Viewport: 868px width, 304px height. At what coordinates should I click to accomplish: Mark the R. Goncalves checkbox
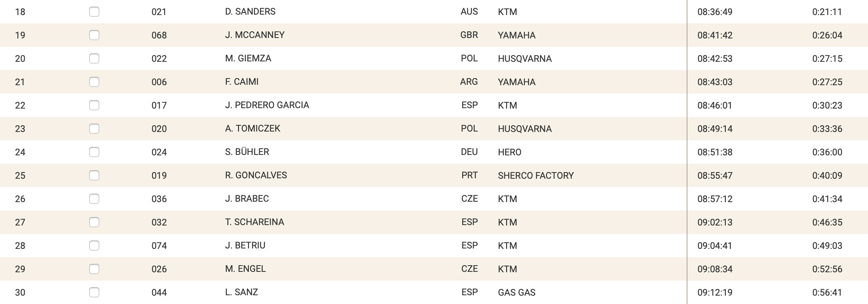(94, 175)
